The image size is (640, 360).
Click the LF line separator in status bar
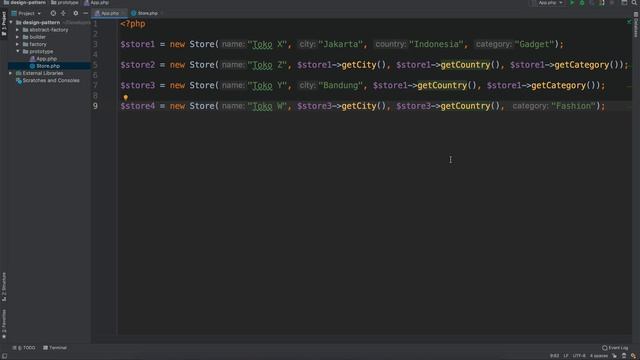566,356
